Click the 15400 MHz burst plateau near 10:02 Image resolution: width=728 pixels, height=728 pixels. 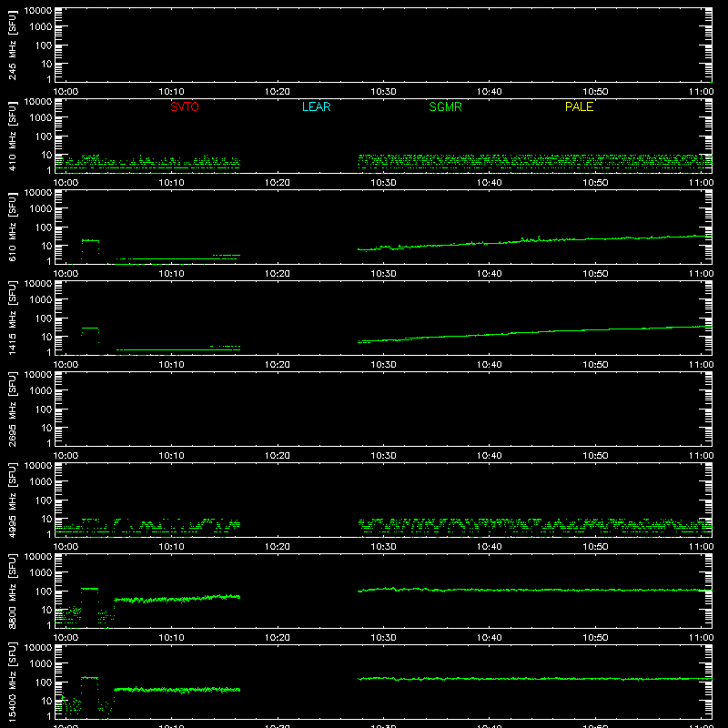tap(89, 678)
